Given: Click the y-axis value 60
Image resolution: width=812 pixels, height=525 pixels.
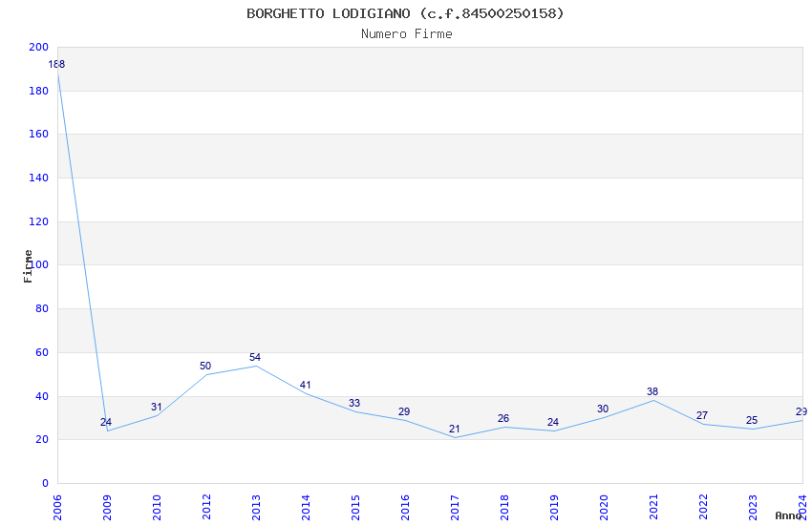Looking at the screenshot, I should pos(42,353).
